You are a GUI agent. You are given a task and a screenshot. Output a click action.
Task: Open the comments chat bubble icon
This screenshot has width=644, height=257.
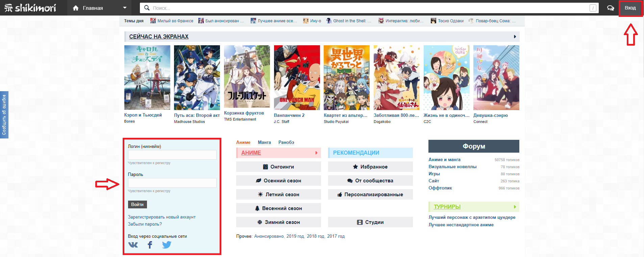point(610,8)
